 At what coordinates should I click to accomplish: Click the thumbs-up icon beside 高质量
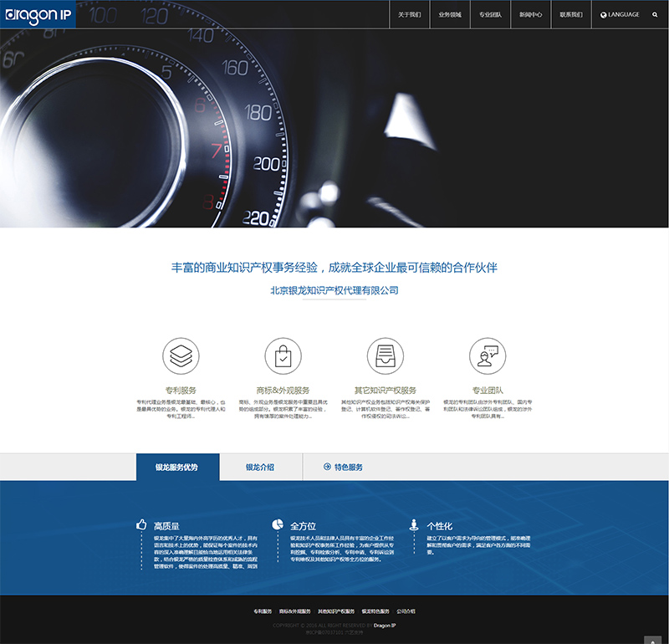point(141,525)
